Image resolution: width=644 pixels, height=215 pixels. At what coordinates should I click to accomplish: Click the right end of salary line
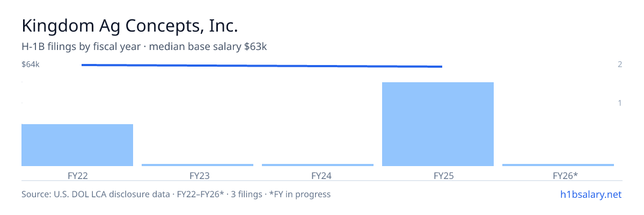442,67
